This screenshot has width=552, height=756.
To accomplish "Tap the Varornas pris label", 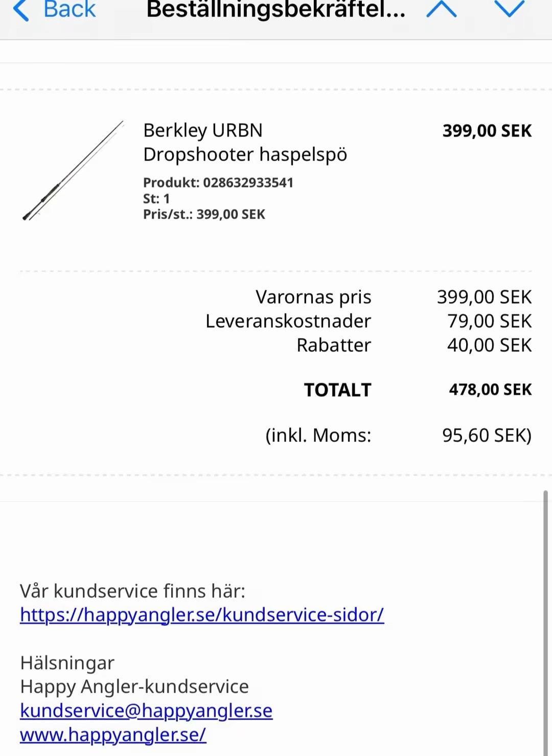I will click(313, 297).
